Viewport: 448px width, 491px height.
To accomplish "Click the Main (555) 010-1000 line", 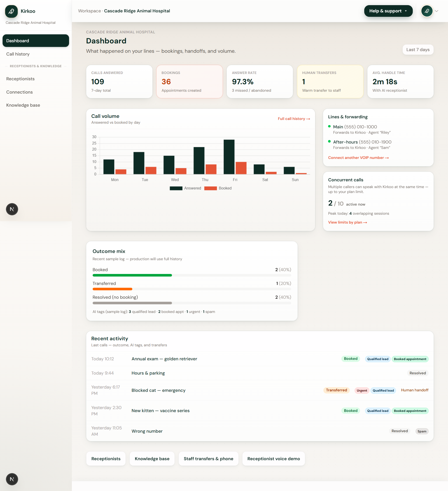I will click(x=355, y=127).
